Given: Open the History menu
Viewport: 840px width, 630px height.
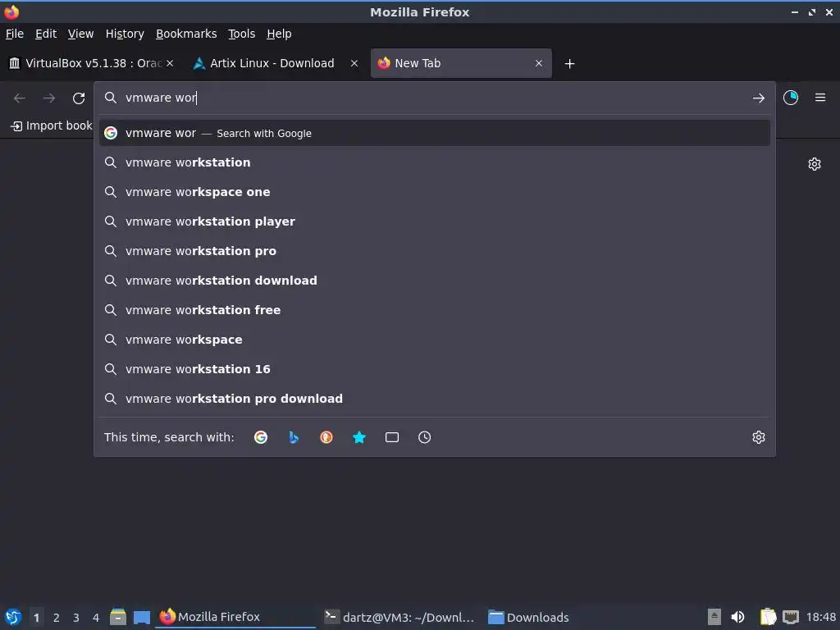Looking at the screenshot, I should click(125, 34).
